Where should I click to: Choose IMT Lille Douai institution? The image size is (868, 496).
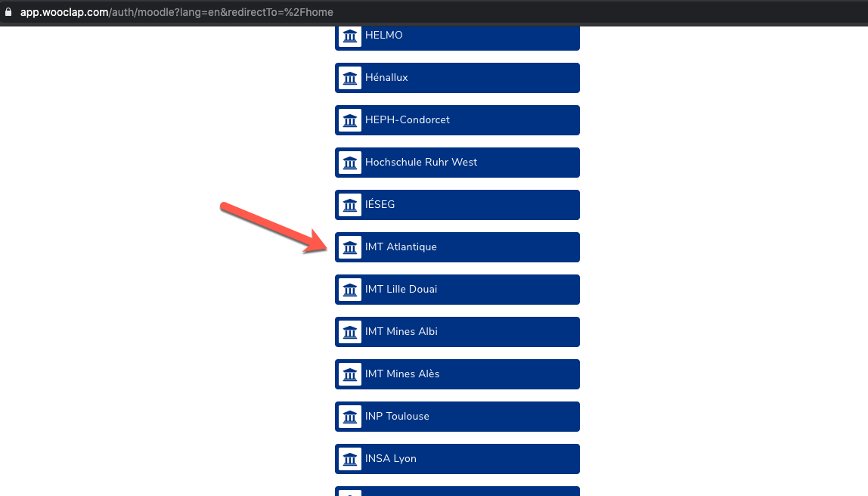pyautogui.click(x=457, y=290)
